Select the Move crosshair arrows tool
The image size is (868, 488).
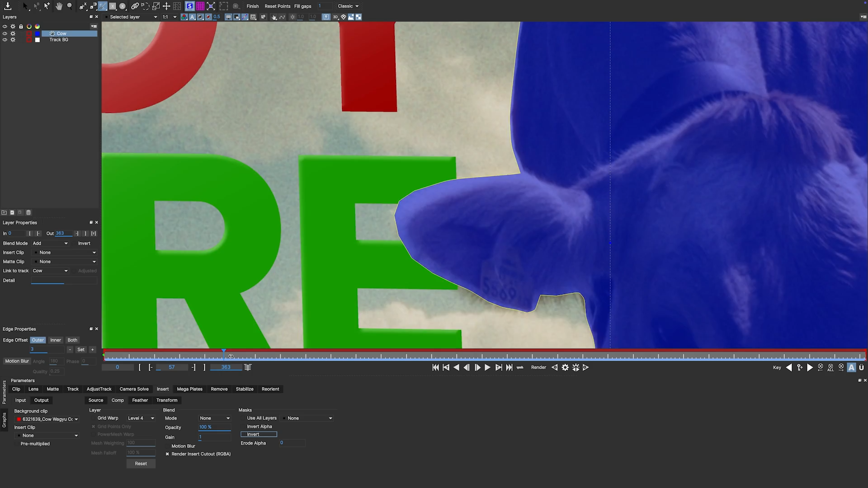pyautogui.click(x=166, y=6)
